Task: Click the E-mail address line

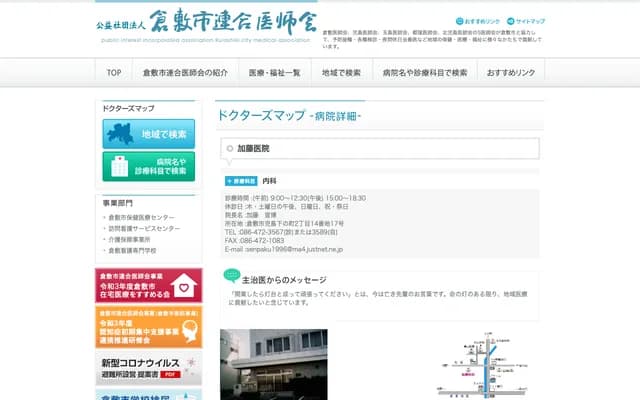Action: coord(284,249)
